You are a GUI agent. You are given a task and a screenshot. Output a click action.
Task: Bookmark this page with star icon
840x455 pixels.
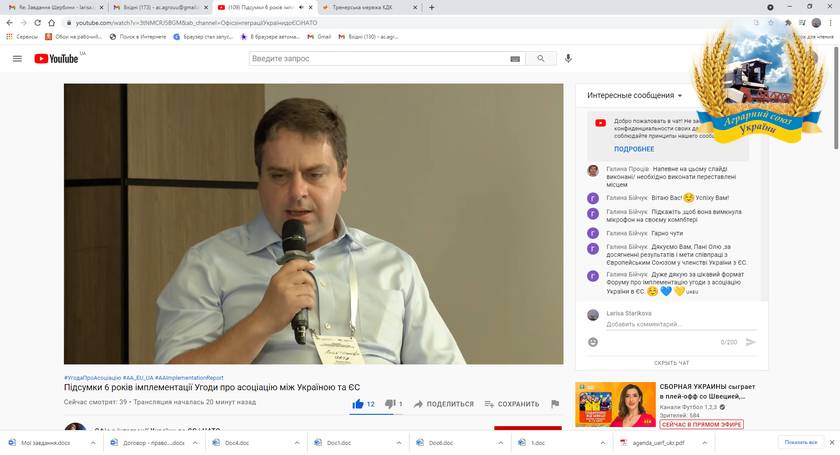(x=771, y=23)
